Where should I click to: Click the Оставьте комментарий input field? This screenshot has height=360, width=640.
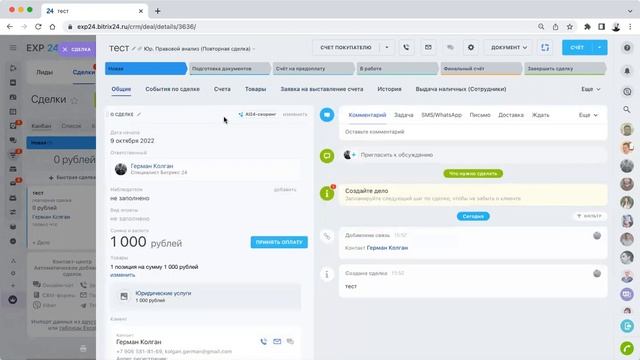(473, 132)
